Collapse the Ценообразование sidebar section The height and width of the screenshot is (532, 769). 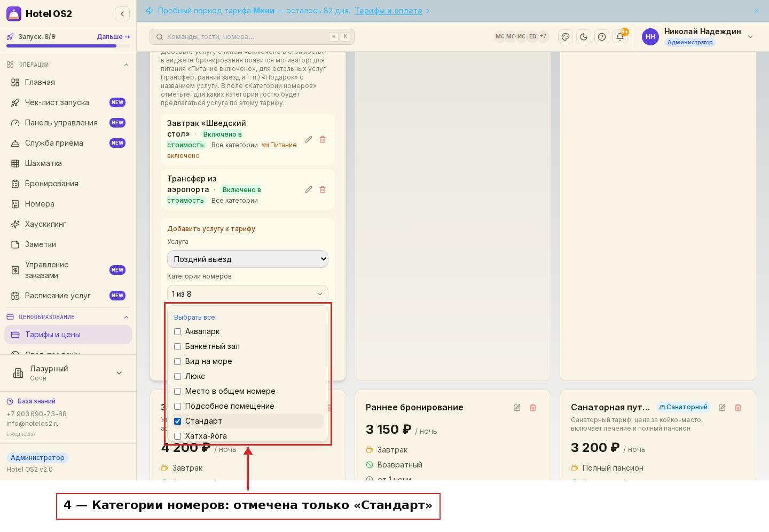pos(126,317)
